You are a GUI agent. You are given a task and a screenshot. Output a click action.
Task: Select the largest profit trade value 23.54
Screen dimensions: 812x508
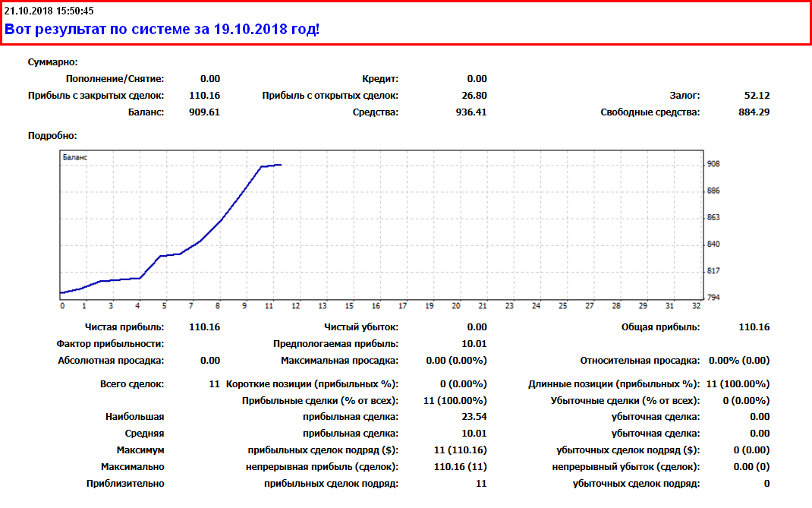pyautogui.click(x=474, y=417)
